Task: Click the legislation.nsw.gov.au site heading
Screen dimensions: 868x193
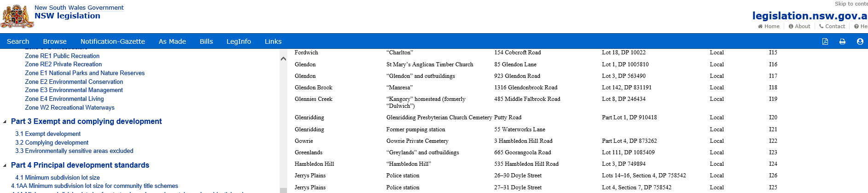Action: click(810, 16)
